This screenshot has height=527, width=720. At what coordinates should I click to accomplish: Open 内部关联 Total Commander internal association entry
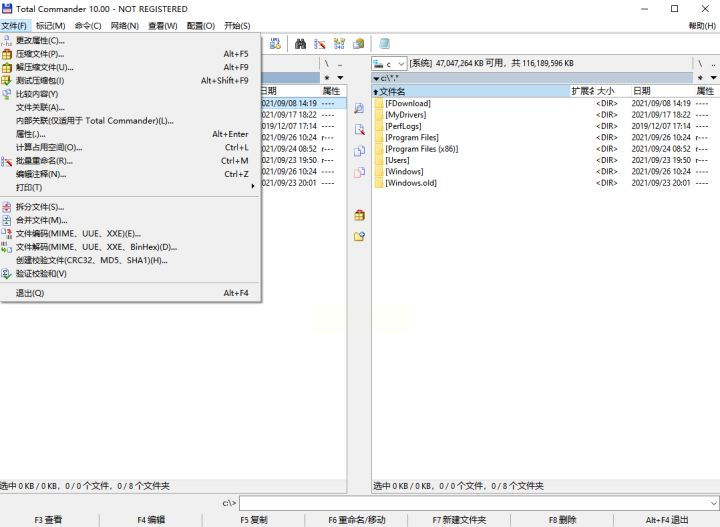pos(131,121)
